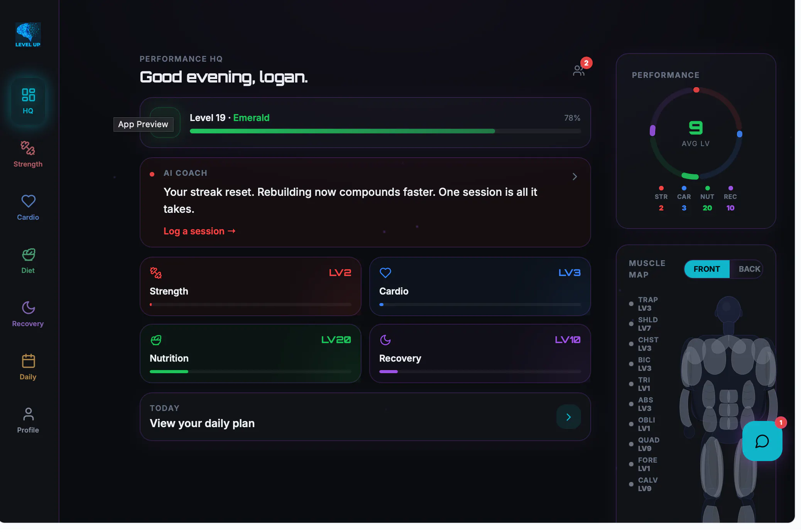This screenshot has height=532, width=801.
Task: Select the CAR 3 stat in Performance
Action: click(x=684, y=199)
